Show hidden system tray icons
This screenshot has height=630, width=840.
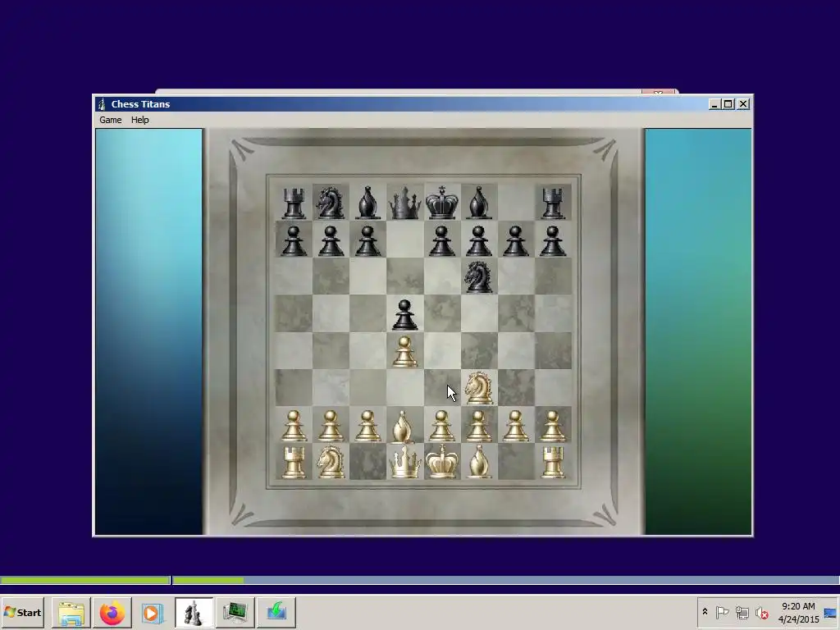click(x=705, y=612)
